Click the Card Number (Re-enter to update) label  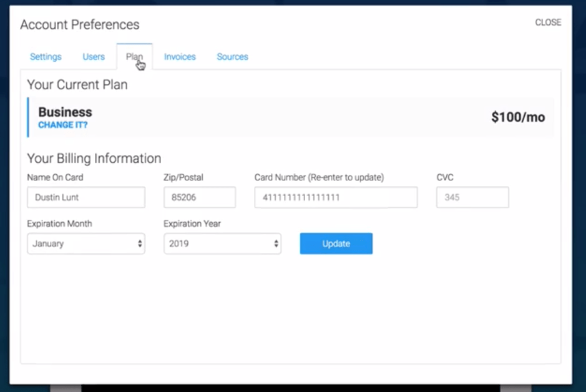coord(319,177)
